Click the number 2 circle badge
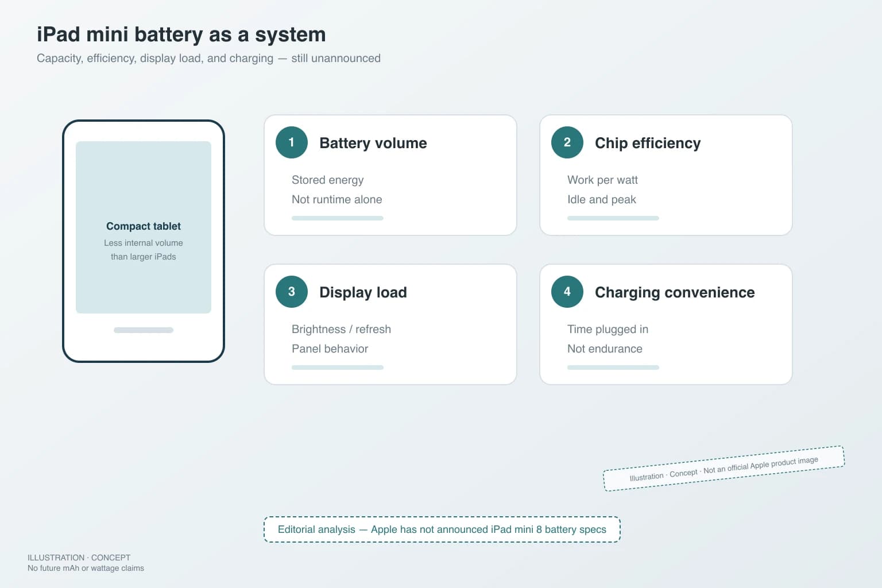 [567, 142]
